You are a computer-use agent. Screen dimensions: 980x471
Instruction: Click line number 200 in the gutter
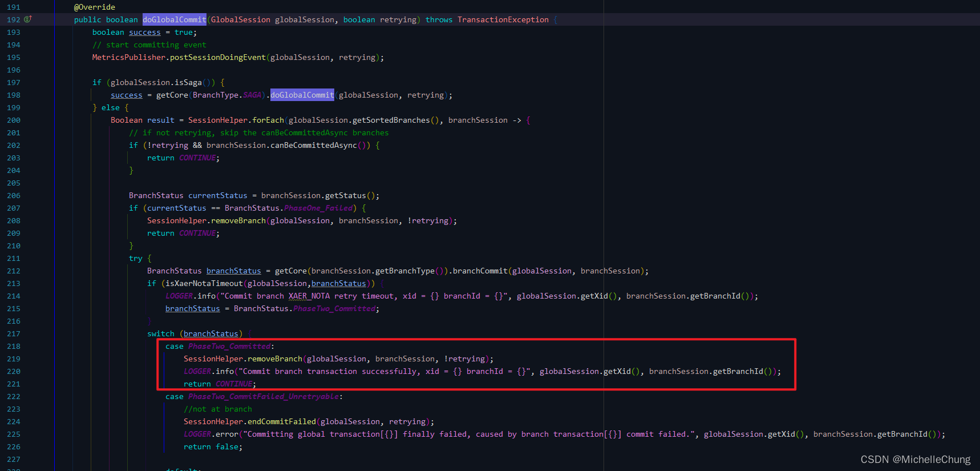pyautogui.click(x=14, y=120)
